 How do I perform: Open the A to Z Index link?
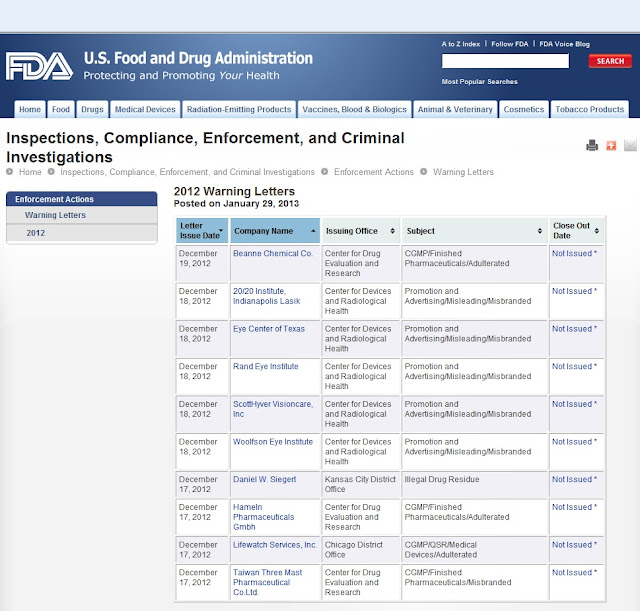click(x=461, y=44)
